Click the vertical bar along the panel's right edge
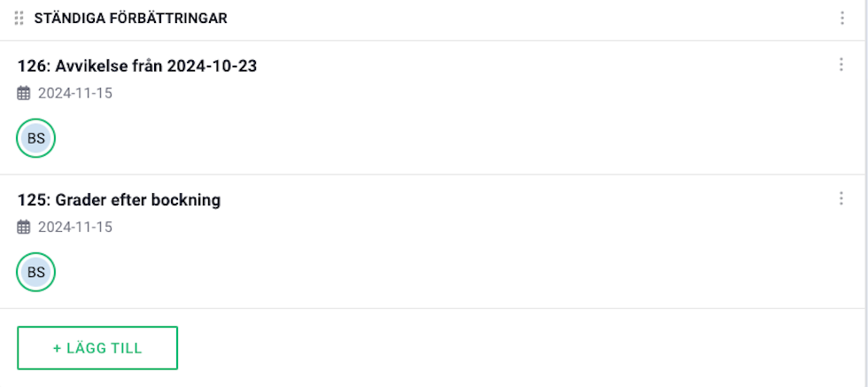 865,193
